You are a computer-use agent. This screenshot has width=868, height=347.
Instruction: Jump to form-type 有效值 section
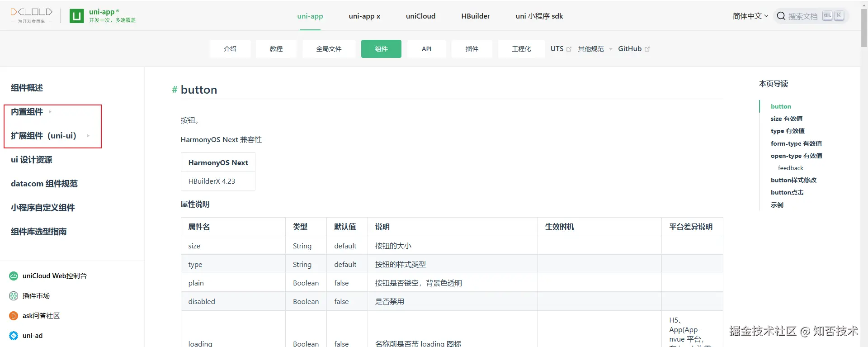[x=796, y=143]
